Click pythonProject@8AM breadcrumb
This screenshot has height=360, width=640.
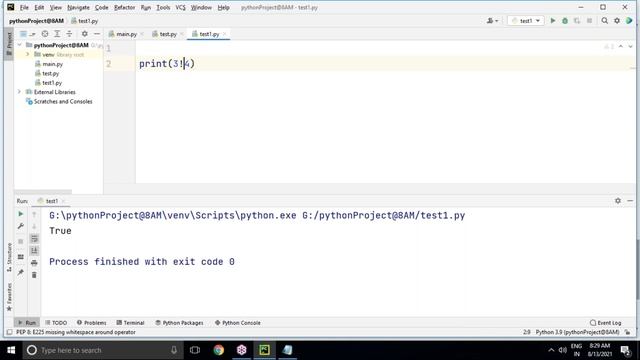tap(36, 21)
